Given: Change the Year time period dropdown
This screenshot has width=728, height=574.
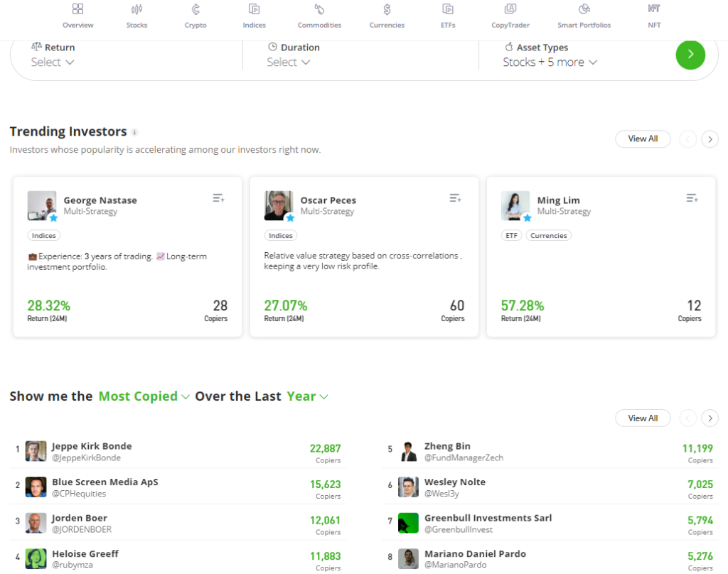Looking at the screenshot, I should pyautogui.click(x=307, y=396).
